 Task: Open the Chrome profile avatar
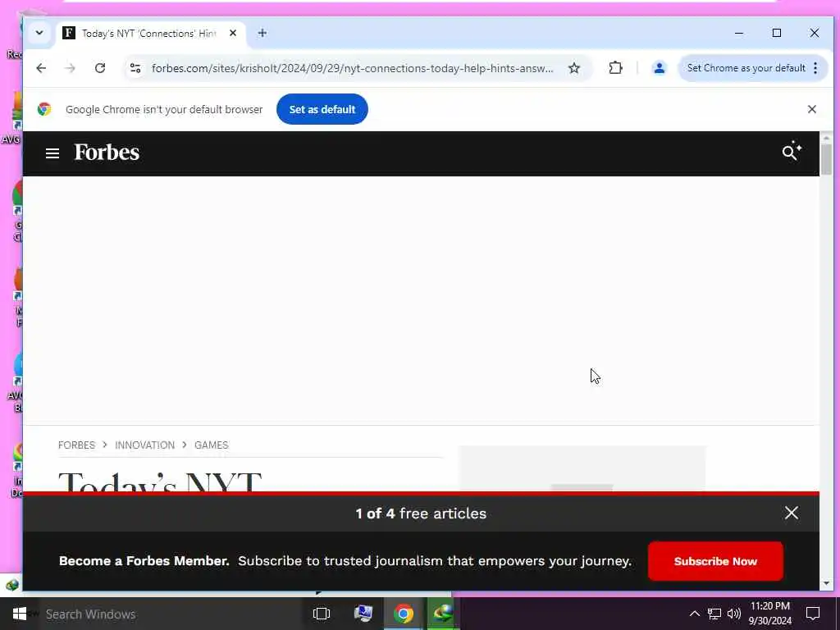click(659, 68)
